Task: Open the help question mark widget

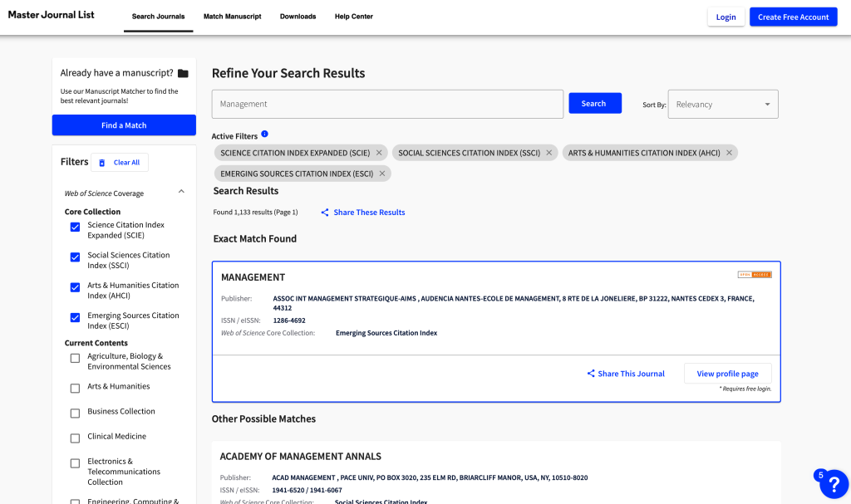Action: pyautogui.click(x=834, y=484)
